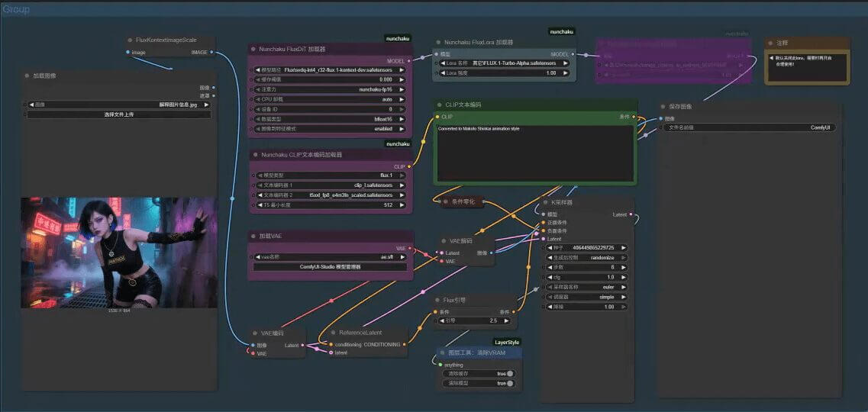Viewport: 868px width, 412px height.
Task: Click the Group title label
Action: click(x=15, y=9)
